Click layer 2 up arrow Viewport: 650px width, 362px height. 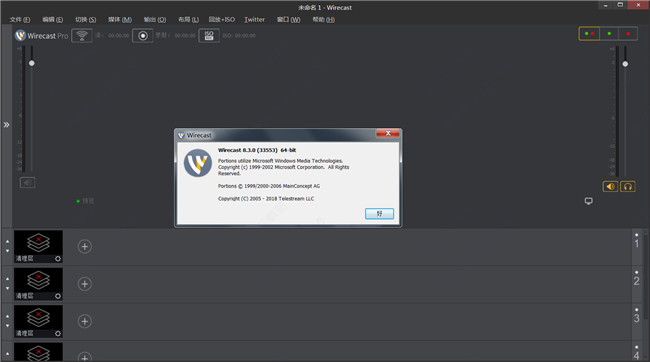7,279
